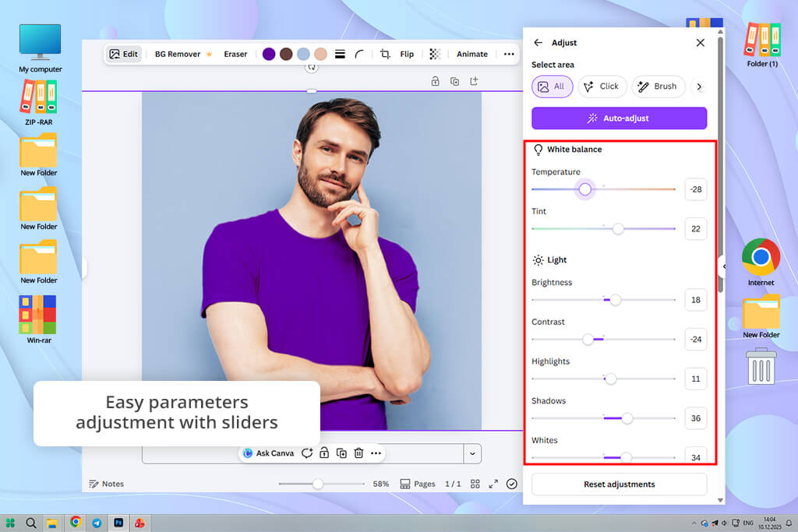
Task: Open Photoshop in taskbar
Action: 118,523
